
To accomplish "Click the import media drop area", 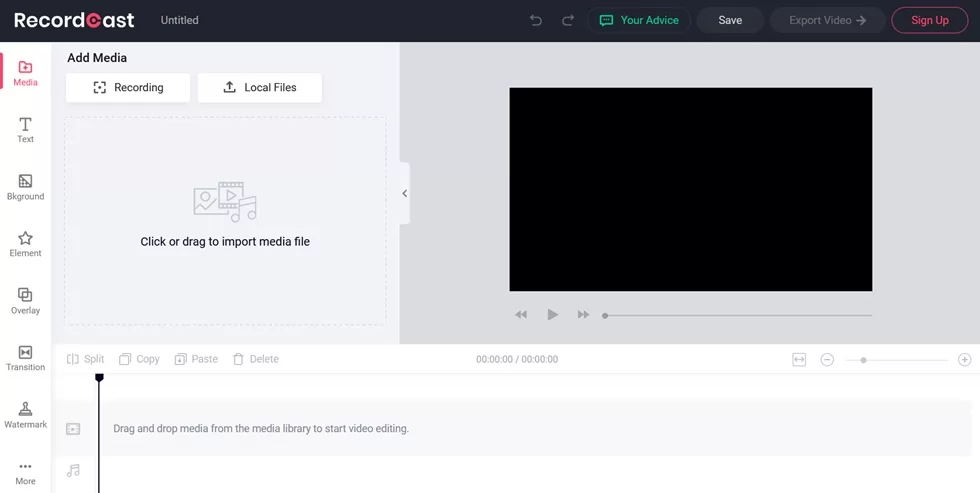I will [225, 221].
